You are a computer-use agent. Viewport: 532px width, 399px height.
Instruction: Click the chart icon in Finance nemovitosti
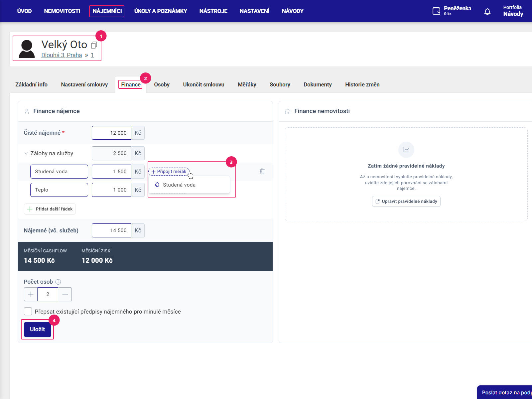[x=406, y=150]
